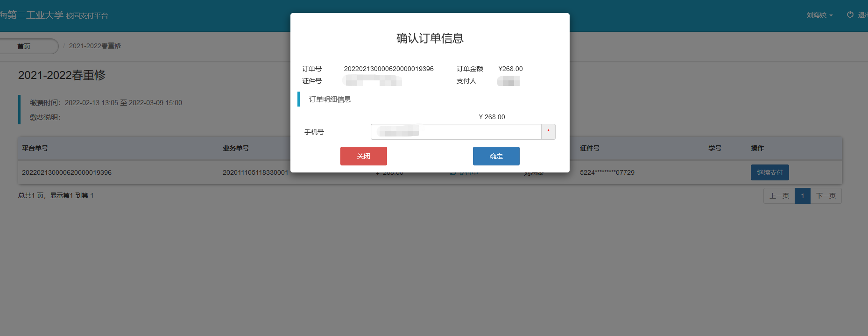Go to 下一页 next page
Image resolution: width=868 pixels, height=336 pixels.
click(826, 196)
